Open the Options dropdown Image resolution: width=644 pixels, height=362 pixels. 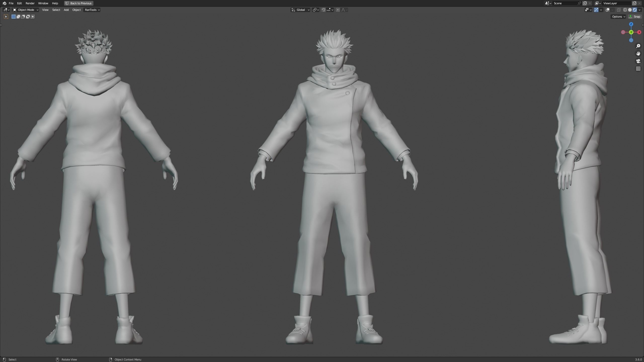pyautogui.click(x=618, y=17)
